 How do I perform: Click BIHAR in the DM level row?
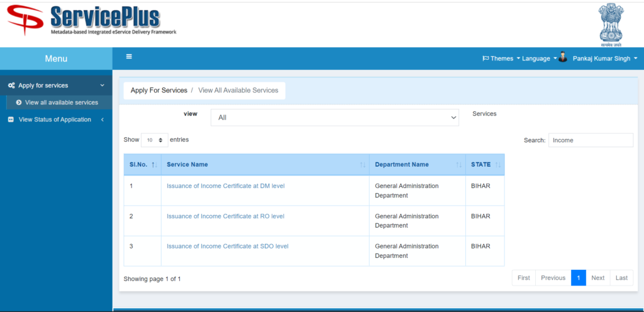[480, 186]
